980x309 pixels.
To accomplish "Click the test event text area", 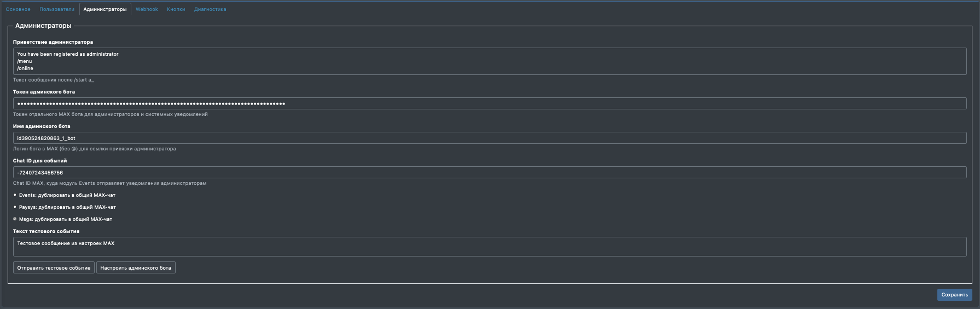I will click(489, 247).
